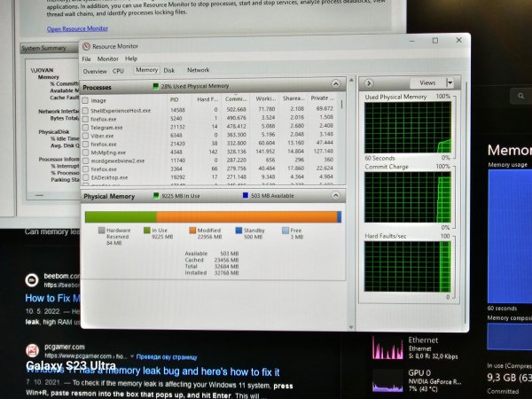Select the Memory tab
Viewport: 532px width, 399px height.
[146, 70]
